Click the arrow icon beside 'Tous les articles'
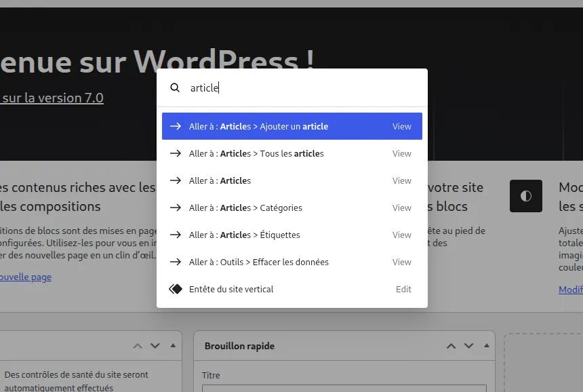The image size is (583, 392). point(176,153)
